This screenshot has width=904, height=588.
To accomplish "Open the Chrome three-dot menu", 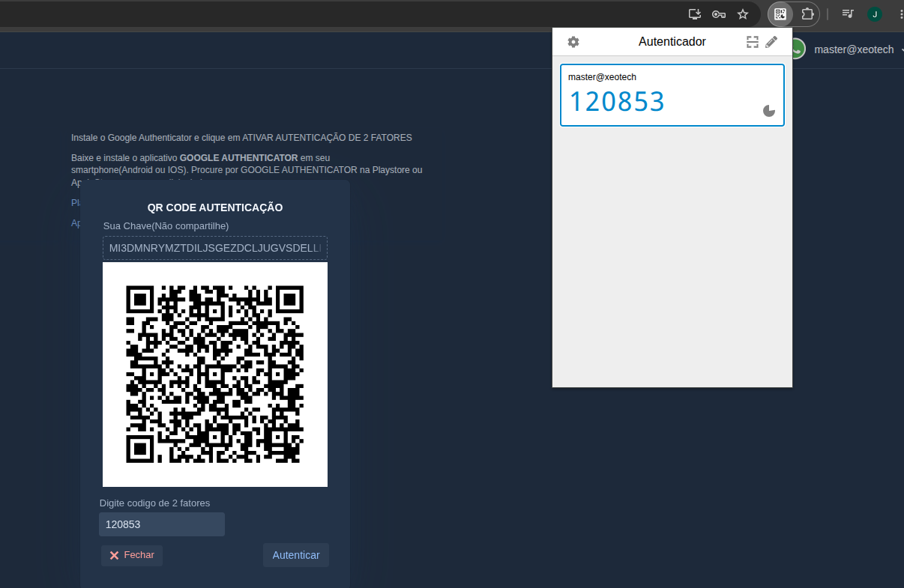I will pos(900,13).
